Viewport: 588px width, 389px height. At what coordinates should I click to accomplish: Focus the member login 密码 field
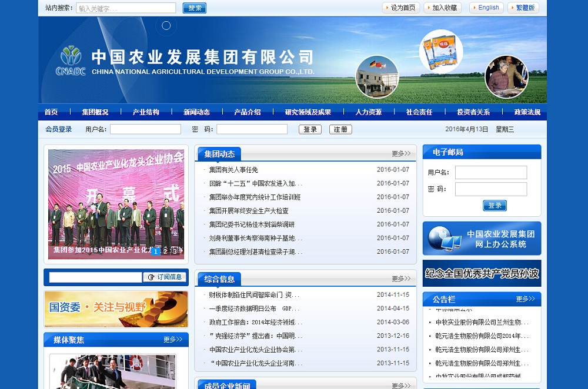[x=252, y=129]
